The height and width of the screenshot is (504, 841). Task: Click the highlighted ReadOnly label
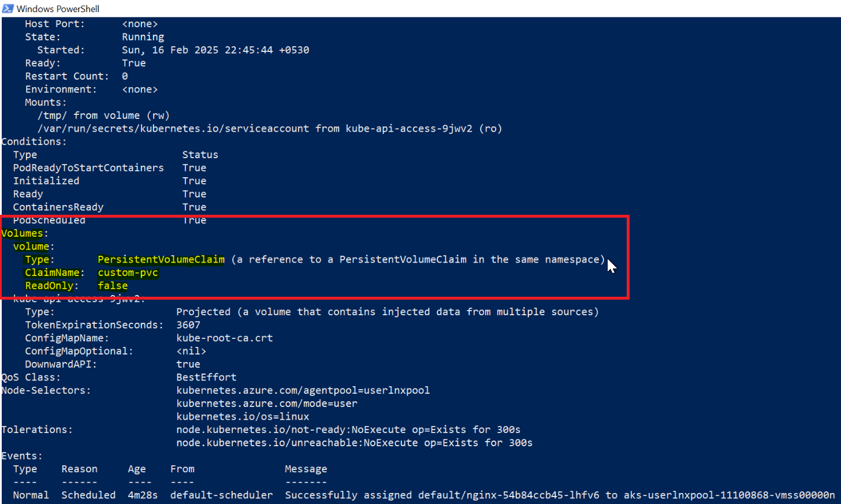49,286
